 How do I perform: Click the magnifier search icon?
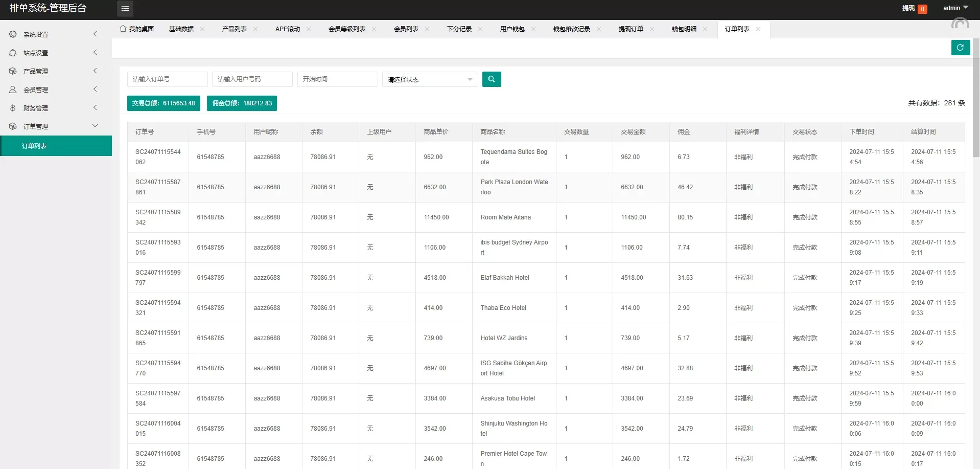click(492, 79)
